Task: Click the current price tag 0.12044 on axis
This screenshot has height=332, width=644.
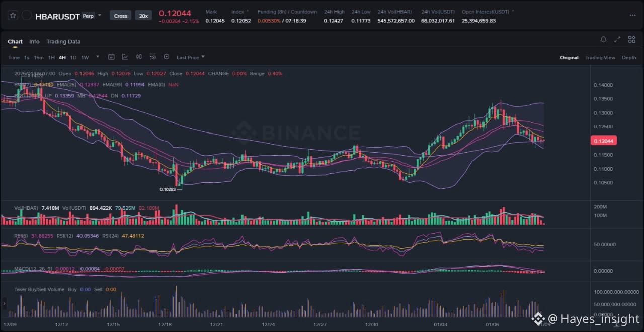Action: 603,141
